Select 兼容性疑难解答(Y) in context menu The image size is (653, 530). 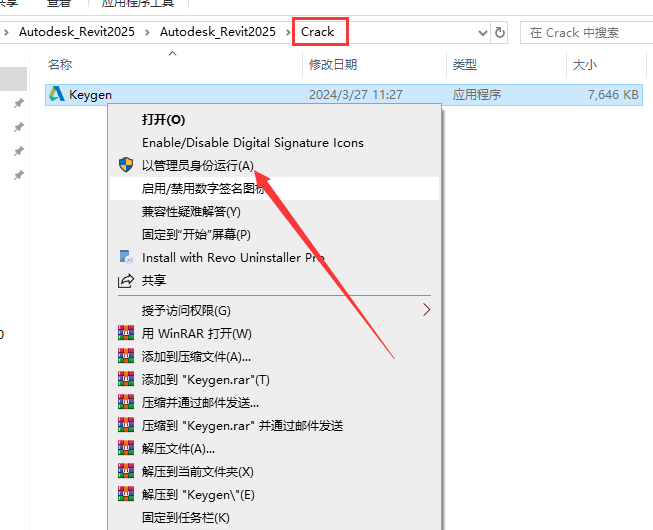tap(191, 211)
